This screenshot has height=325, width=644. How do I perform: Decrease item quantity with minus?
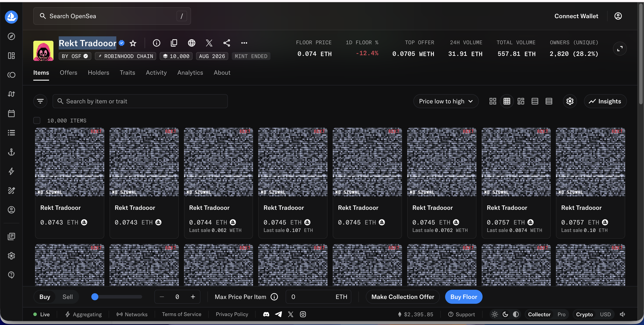pos(162,297)
